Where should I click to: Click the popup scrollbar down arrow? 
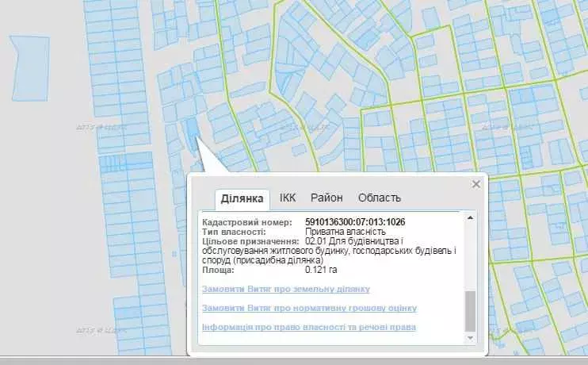click(470, 337)
